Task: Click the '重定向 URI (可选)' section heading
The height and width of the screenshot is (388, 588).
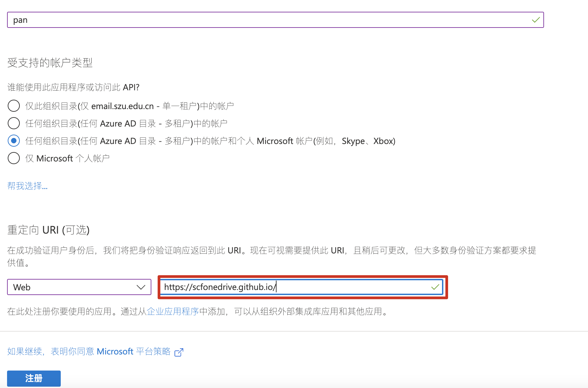Action: click(x=48, y=230)
